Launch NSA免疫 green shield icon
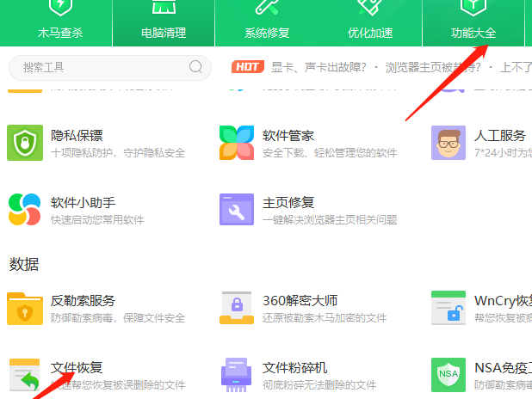This screenshot has width=532, height=399. 448,375
